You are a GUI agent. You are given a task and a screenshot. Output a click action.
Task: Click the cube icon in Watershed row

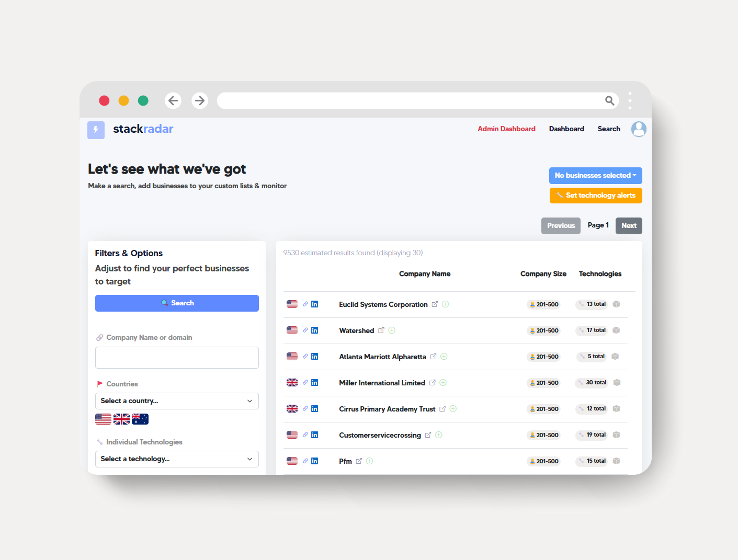(616, 330)
